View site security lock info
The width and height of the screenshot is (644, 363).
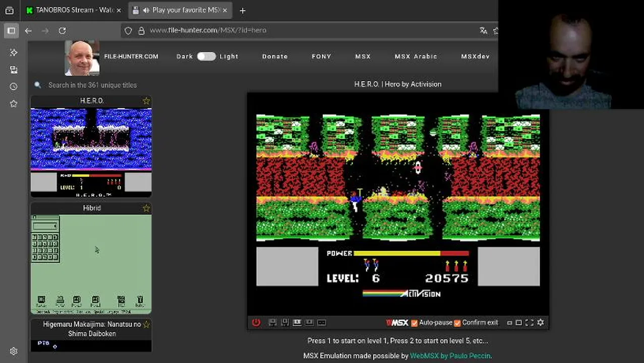coord(141,31)
